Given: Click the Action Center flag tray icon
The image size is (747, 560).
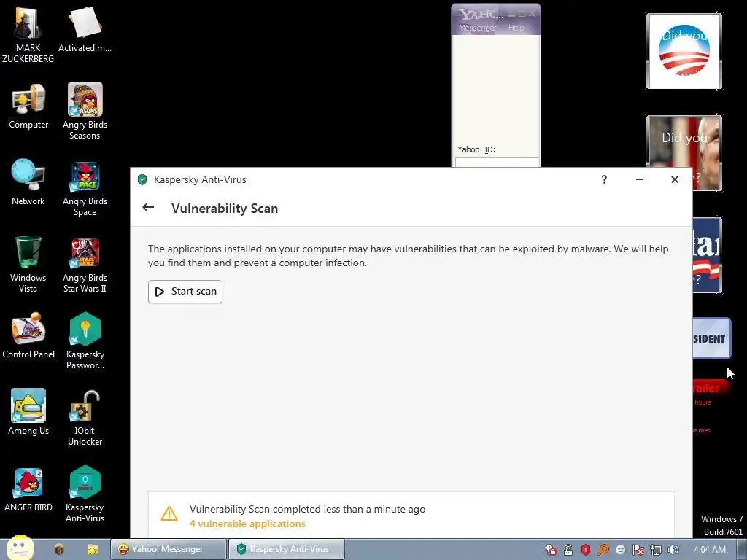Looking at the screenshot, I should tap(638, 550).
